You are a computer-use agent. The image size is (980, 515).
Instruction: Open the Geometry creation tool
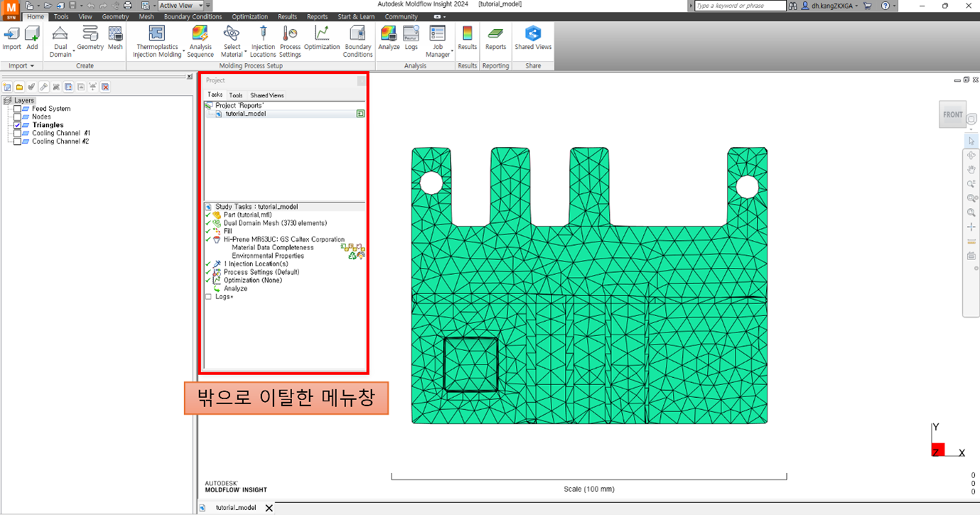90,38
